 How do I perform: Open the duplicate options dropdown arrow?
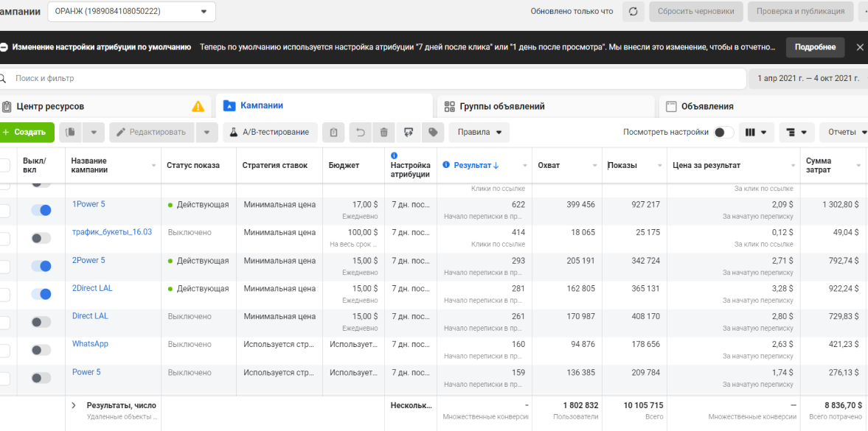94,132
